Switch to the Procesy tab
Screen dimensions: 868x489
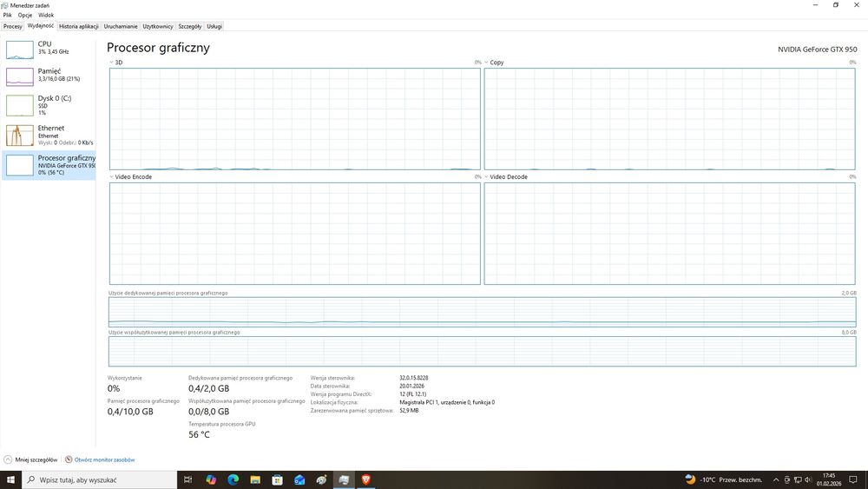[12, 26]
